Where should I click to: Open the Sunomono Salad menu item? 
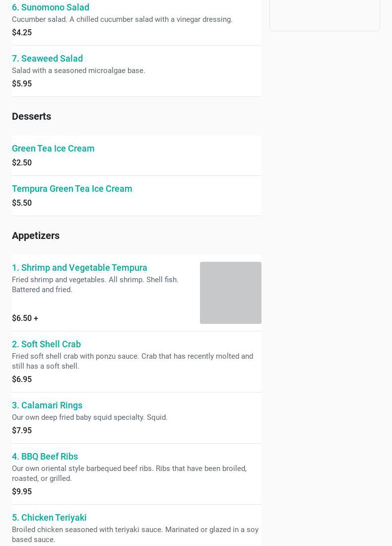51,7
